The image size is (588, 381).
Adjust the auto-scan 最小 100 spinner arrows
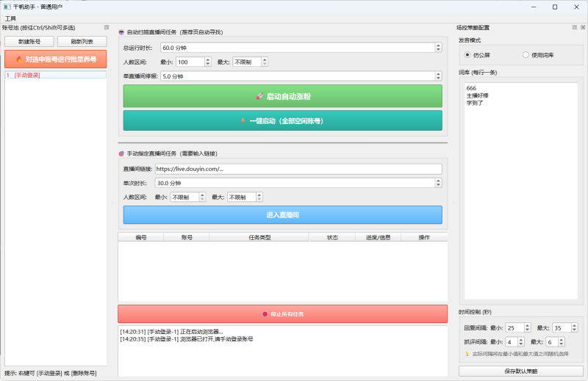point(208,62)
